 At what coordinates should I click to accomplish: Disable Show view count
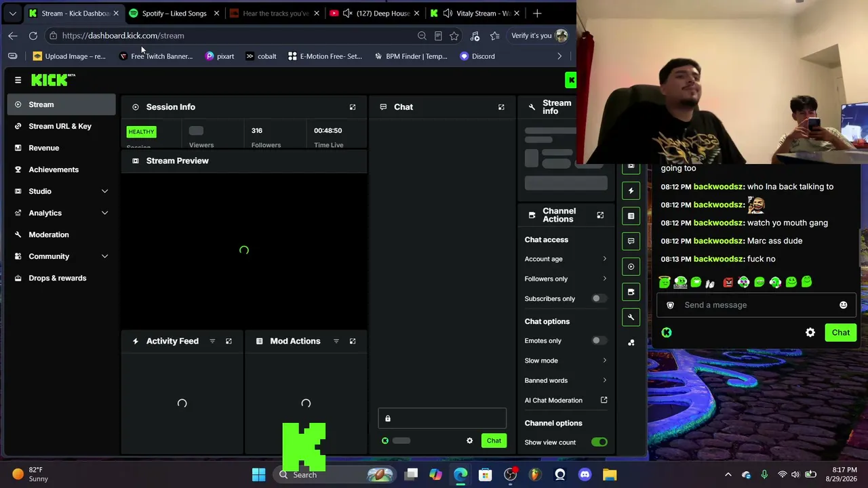tap(599, 443)
